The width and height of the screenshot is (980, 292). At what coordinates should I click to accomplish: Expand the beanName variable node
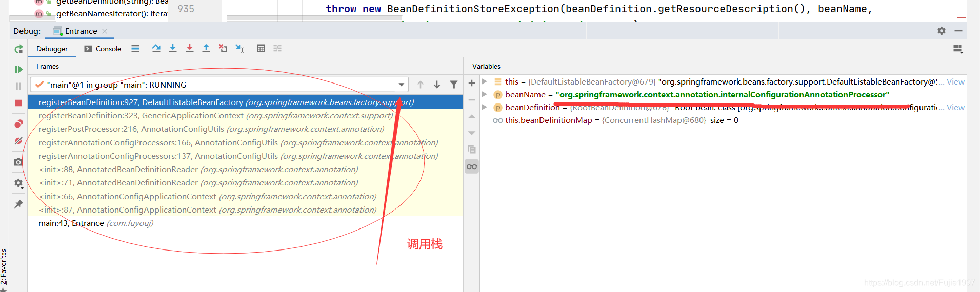tap(485, 94)
